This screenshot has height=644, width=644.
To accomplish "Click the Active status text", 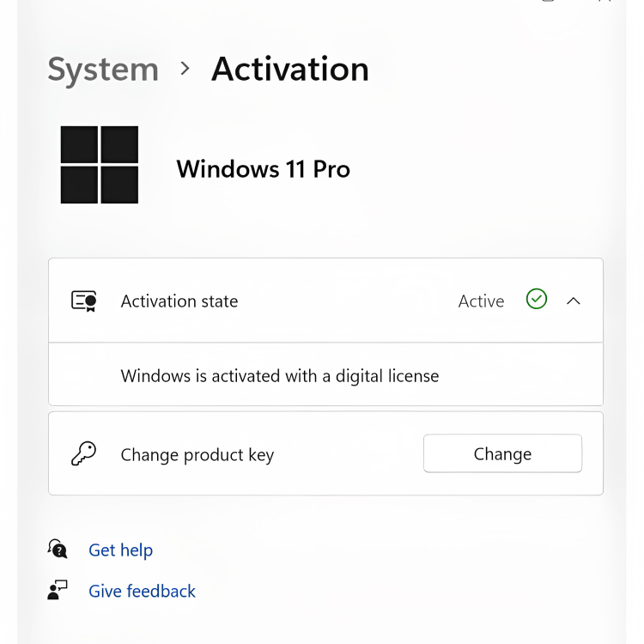I will pos(481,301).
